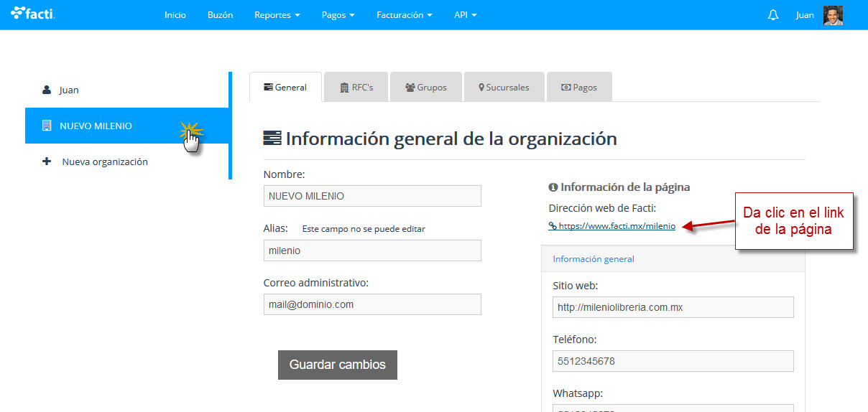Click the 'Dirección web de Facti:' label
Screen dimensions: 868x412
(x=602, y=208)
